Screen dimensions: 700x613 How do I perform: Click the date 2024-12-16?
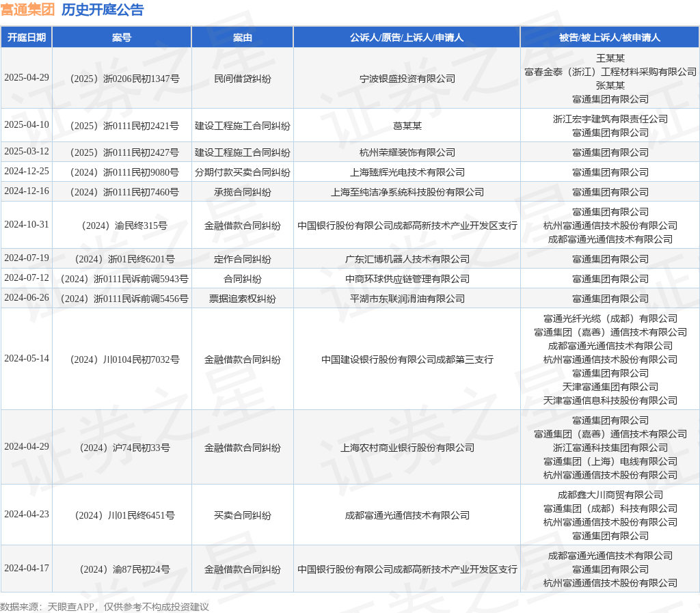click(x=27, y=191)
